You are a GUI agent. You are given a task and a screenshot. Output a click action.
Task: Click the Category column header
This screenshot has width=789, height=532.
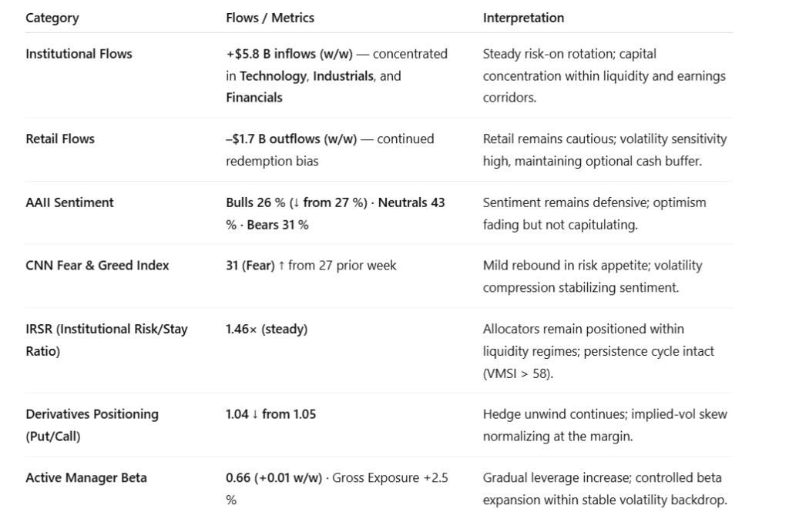click(52, 18)
